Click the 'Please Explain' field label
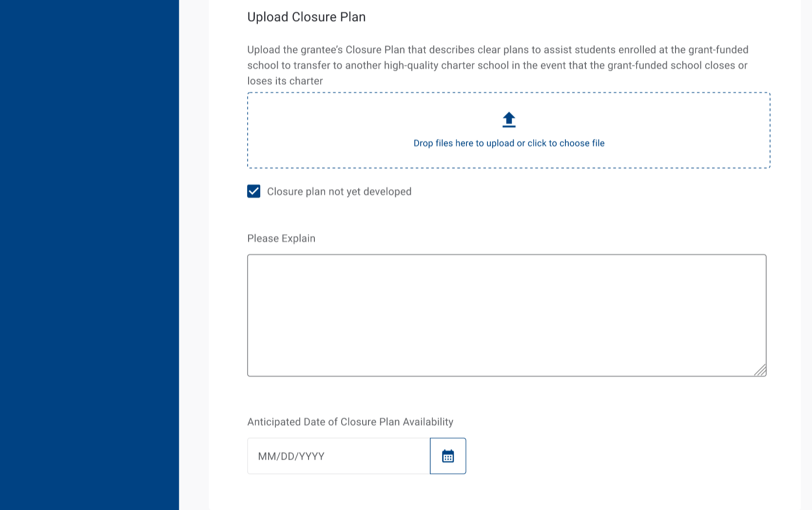The width and height of the screenshot is (812, 510). coord(281,238)
